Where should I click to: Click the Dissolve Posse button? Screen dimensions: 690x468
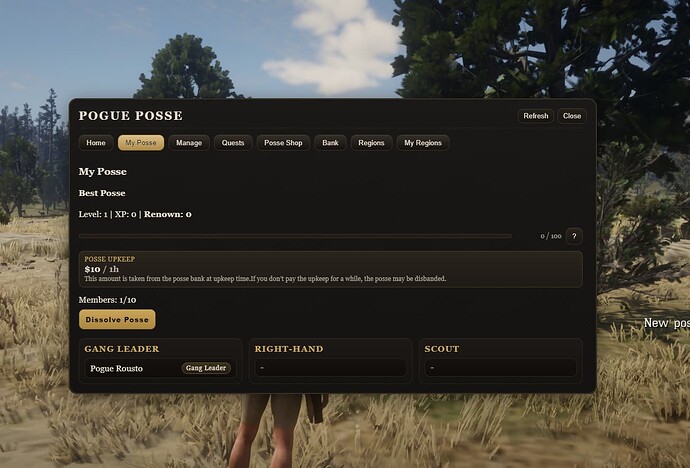(x=117, y=319)
